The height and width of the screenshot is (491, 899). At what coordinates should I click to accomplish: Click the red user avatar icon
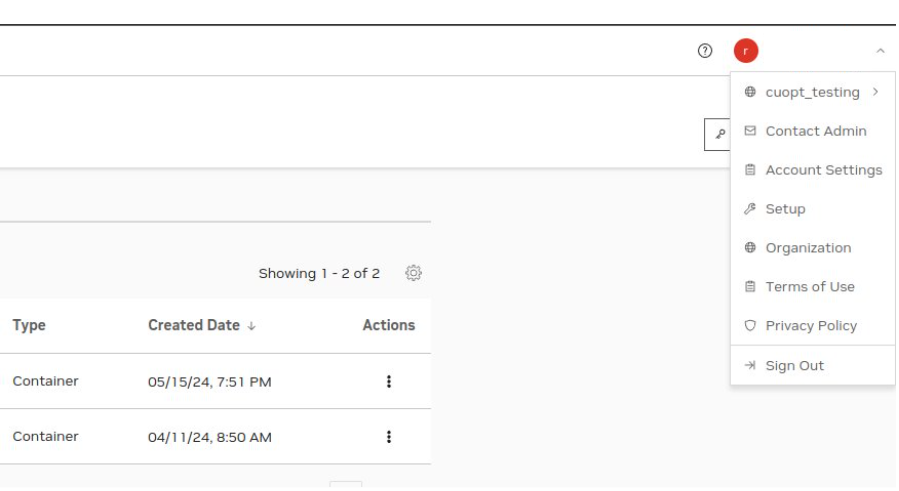pos(745,51)
